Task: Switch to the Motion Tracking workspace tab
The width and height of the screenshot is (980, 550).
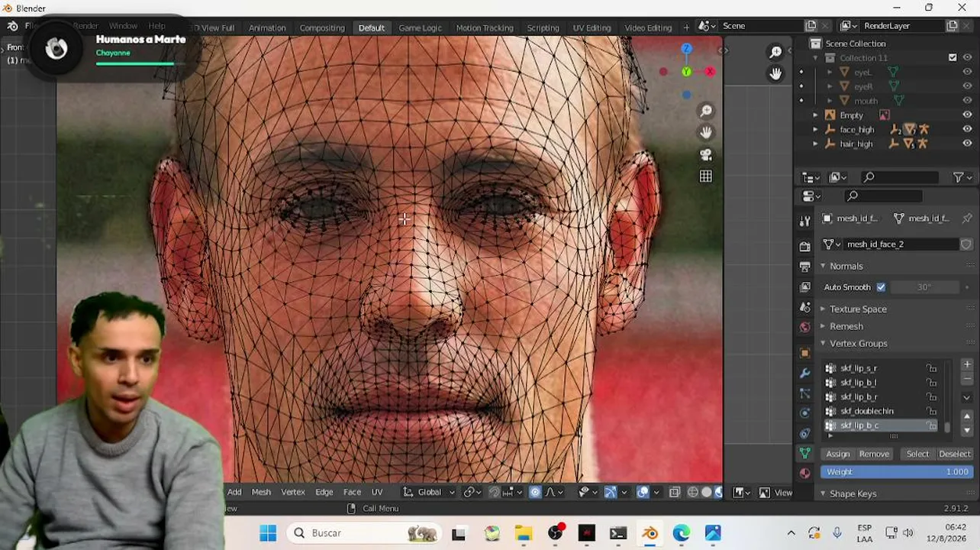Action: click(x=485, y=27)
